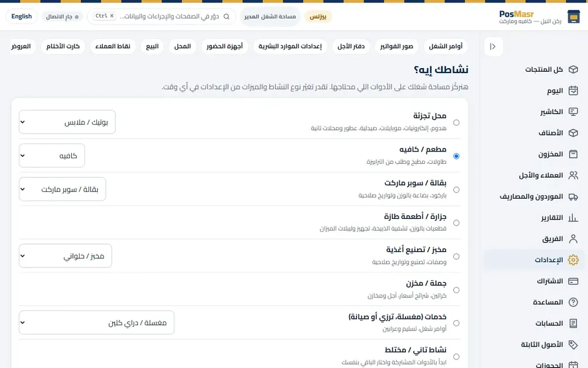Click the بيزنس plan badge
Screen dimensions: 588x368
[318, 17]
